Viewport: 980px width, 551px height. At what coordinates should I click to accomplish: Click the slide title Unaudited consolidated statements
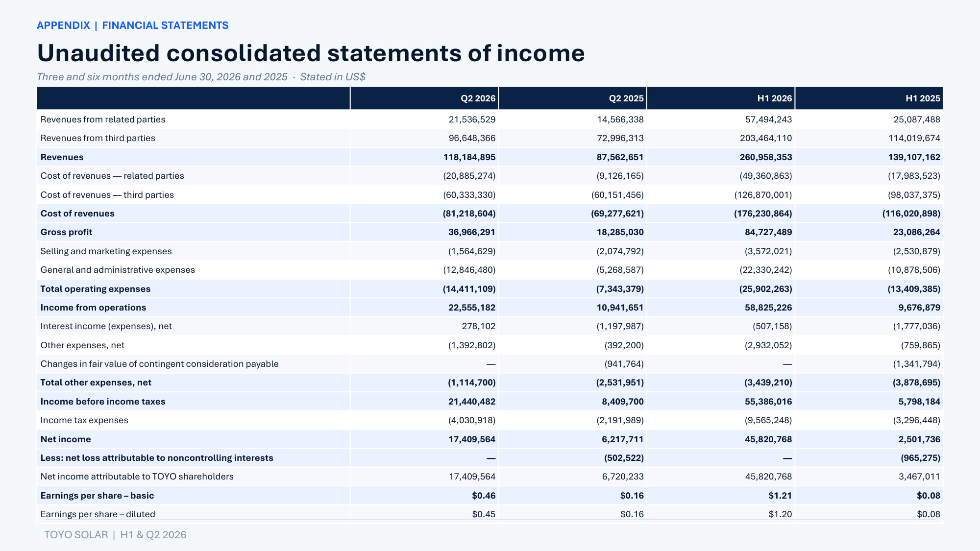(x=311, y=53)
